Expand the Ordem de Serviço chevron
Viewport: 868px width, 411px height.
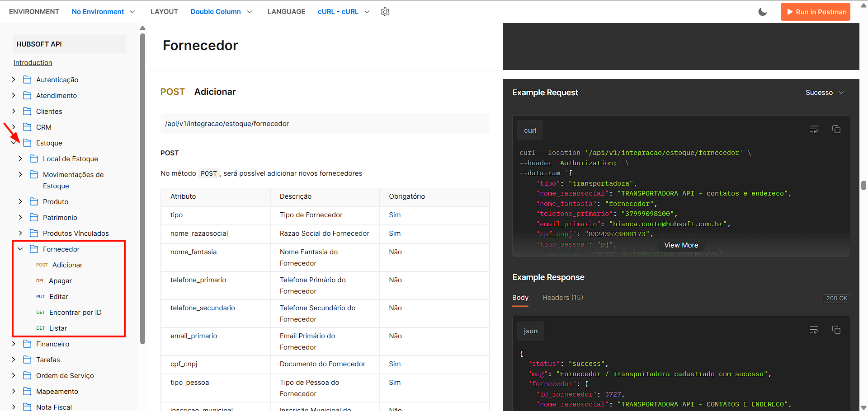[x=14, y=375]
